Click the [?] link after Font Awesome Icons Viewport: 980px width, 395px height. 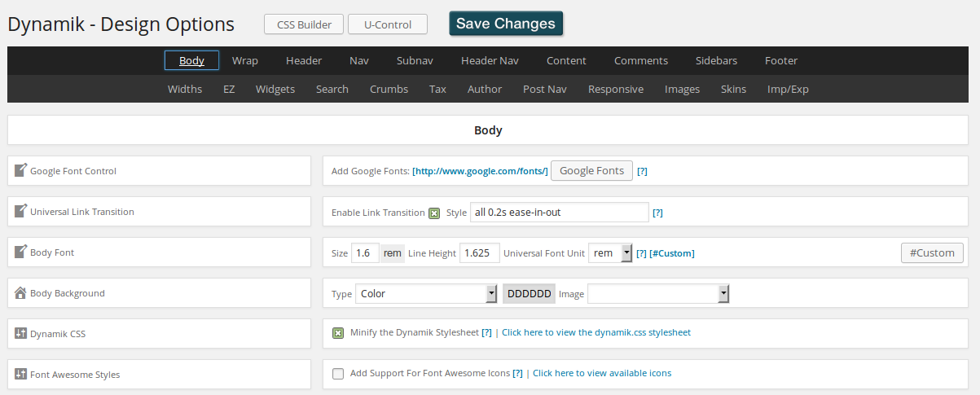tap(517, 373)
